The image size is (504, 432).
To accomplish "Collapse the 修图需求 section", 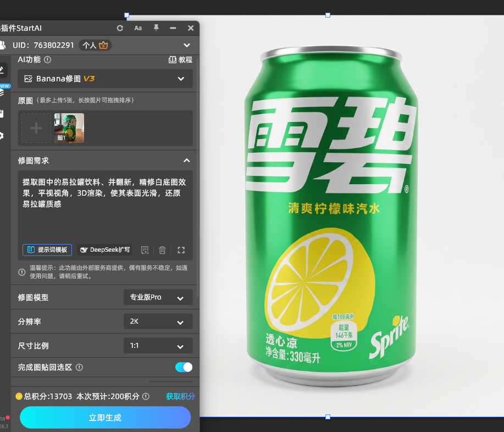I will 187,160.
